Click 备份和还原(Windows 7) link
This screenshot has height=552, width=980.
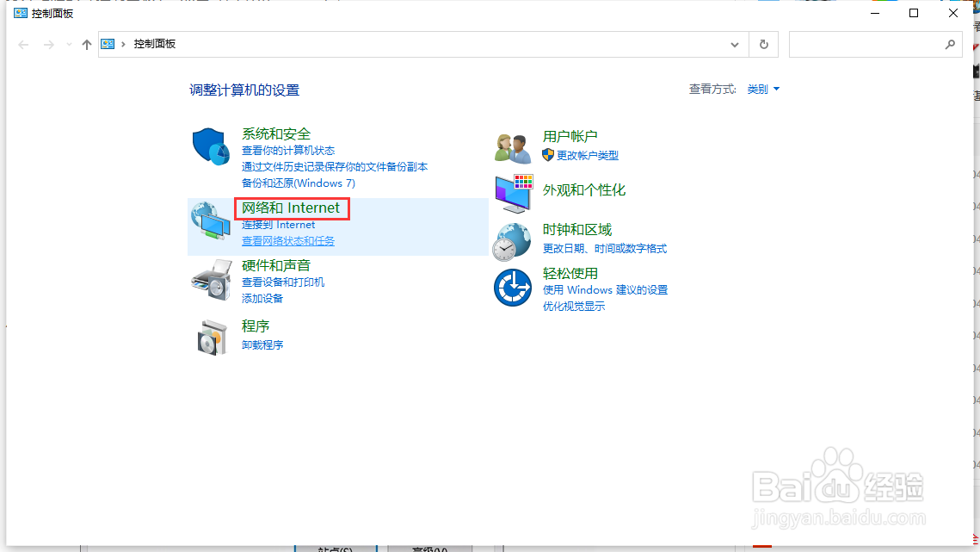click(298, 183)
